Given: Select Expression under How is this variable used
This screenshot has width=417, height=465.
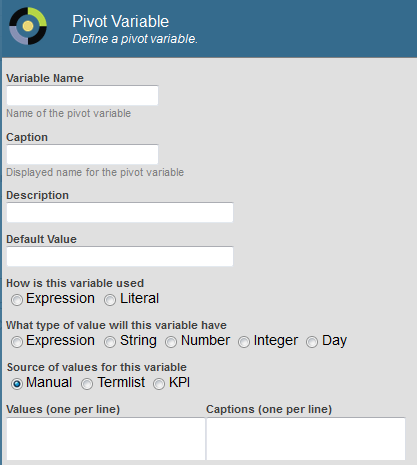Looking at the screenshot, I should [x=17, y=300].
